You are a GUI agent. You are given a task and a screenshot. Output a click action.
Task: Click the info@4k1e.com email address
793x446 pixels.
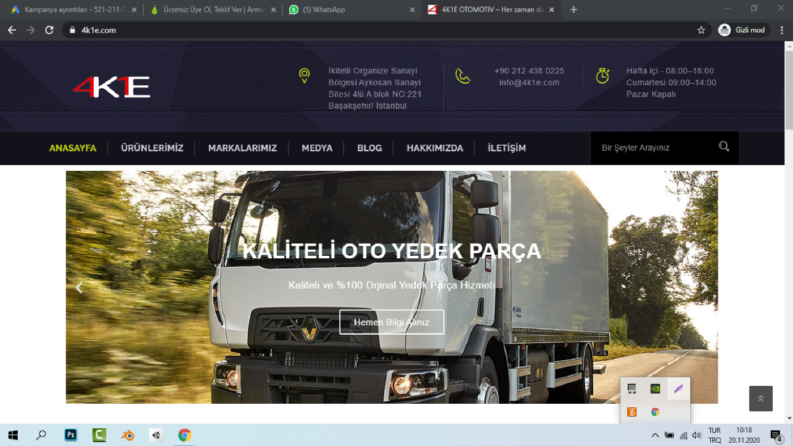click(x=529, y=82)
